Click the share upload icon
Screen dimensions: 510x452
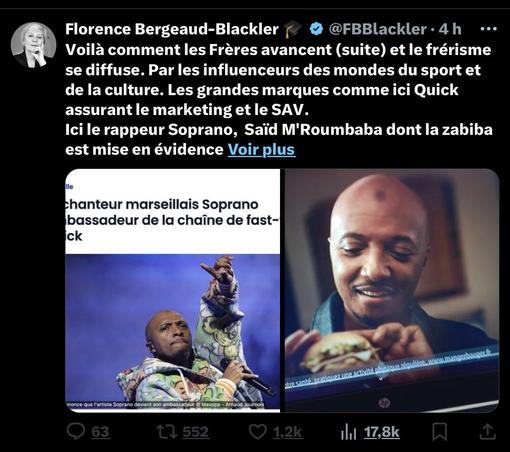488,432
